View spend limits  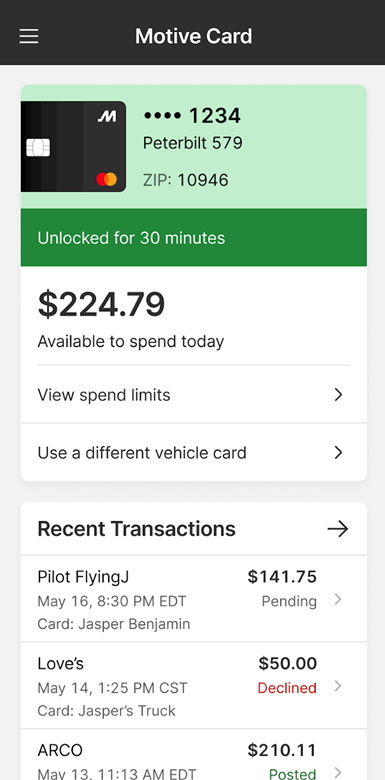coord(194,395)
